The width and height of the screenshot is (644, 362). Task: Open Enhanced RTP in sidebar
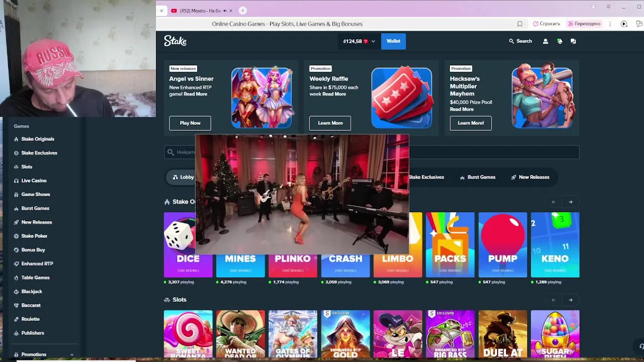tap(37, 263)
